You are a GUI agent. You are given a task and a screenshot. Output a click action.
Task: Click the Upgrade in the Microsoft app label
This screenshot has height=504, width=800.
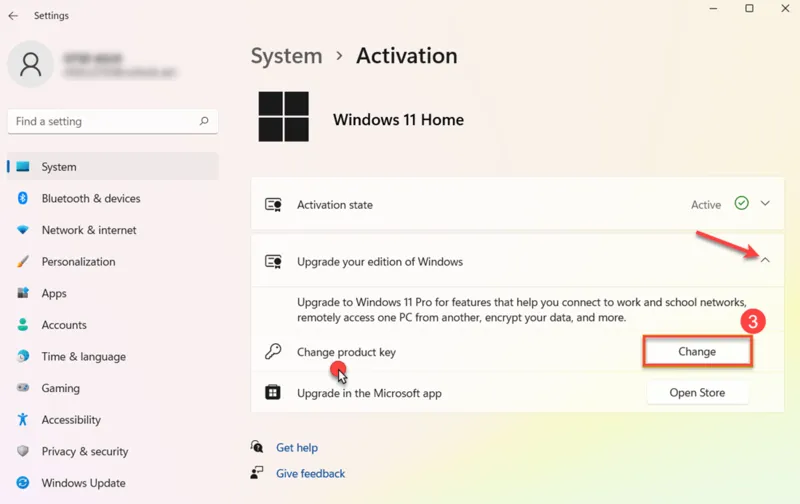369,393
